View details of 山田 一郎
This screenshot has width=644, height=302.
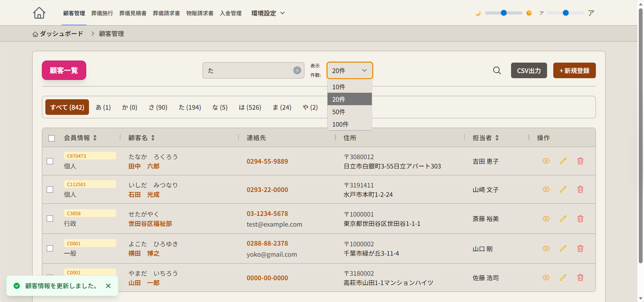pos(546,277)
